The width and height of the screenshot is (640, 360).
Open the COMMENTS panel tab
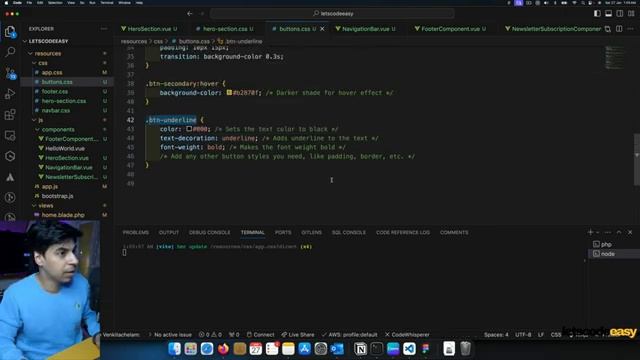pyautogui.click(x=454, y=232)
